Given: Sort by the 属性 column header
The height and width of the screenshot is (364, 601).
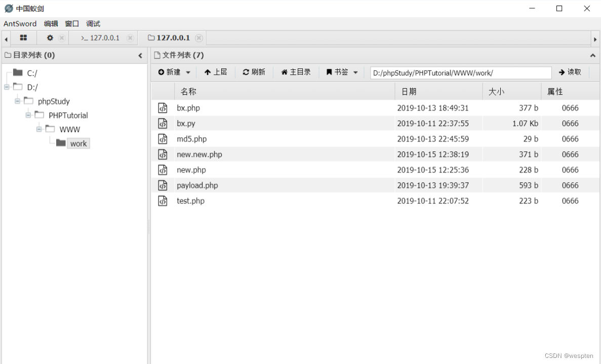Looking at the screenshot, I should 570,92.
